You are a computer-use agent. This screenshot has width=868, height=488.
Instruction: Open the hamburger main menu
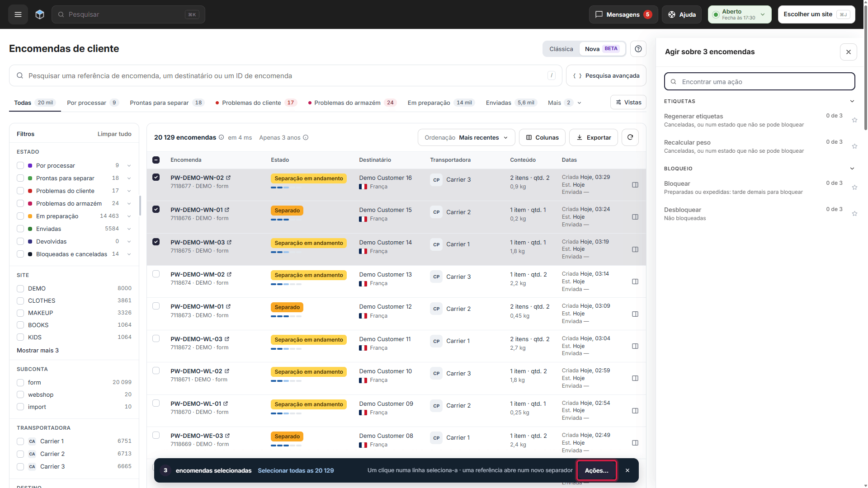[18, 14]
